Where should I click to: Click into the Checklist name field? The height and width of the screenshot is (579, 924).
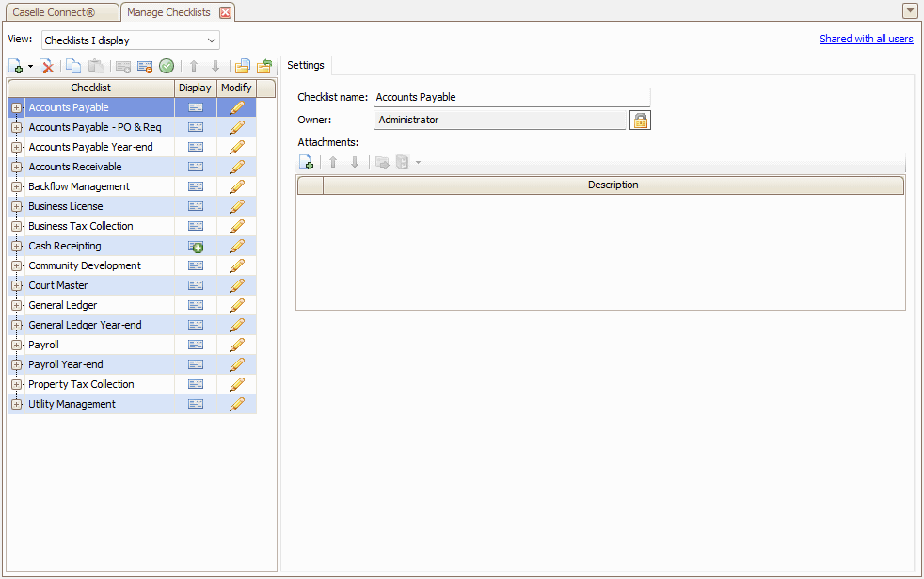point(511,97)
